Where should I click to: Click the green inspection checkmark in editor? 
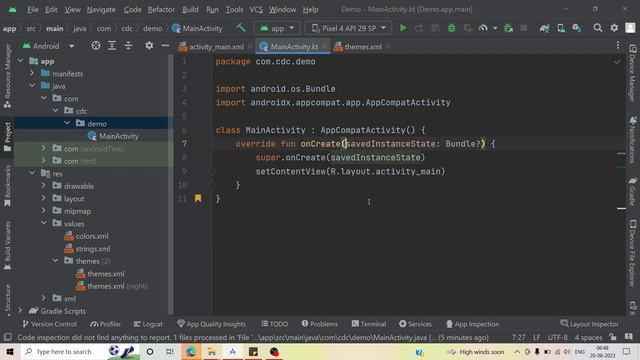pos(617,62)
